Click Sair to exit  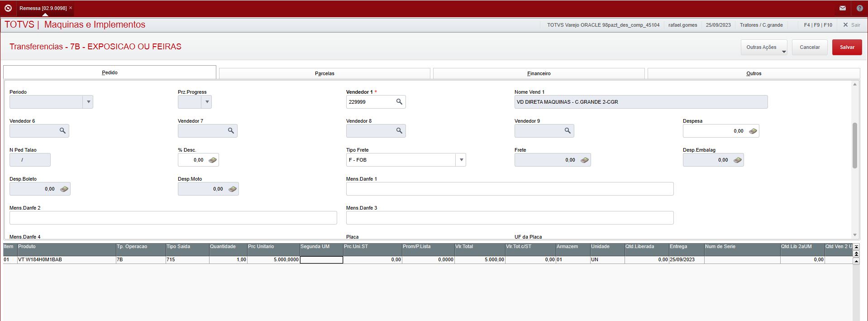click(x=851, y=25)
